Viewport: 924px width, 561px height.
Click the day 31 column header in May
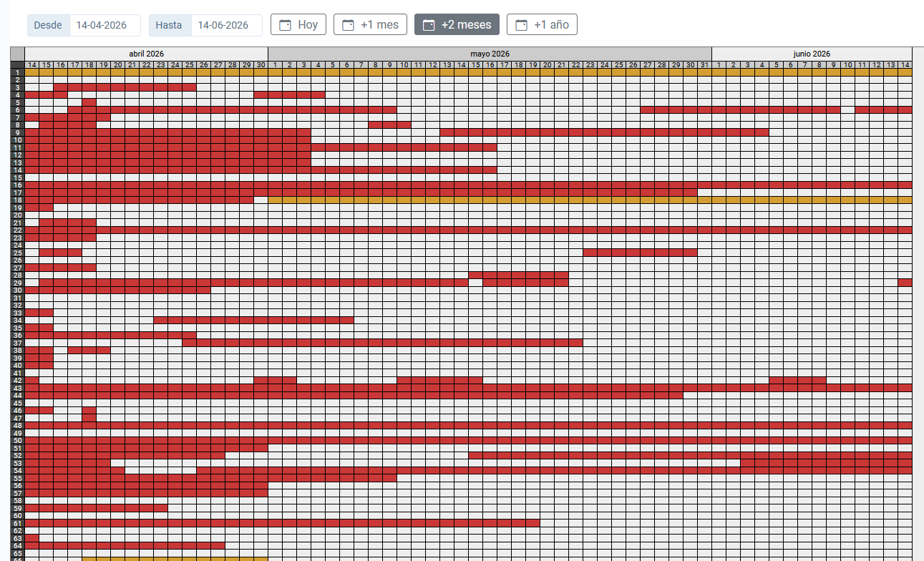point(704,65)
